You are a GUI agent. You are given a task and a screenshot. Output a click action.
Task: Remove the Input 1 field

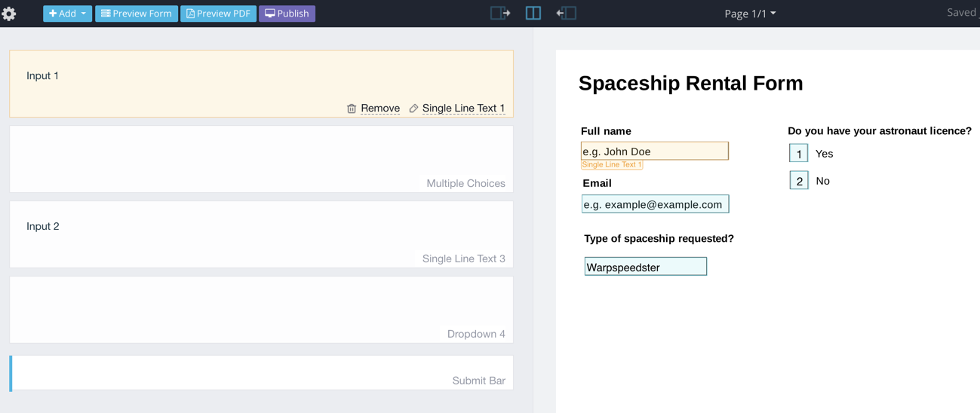(x=379, y=109)
